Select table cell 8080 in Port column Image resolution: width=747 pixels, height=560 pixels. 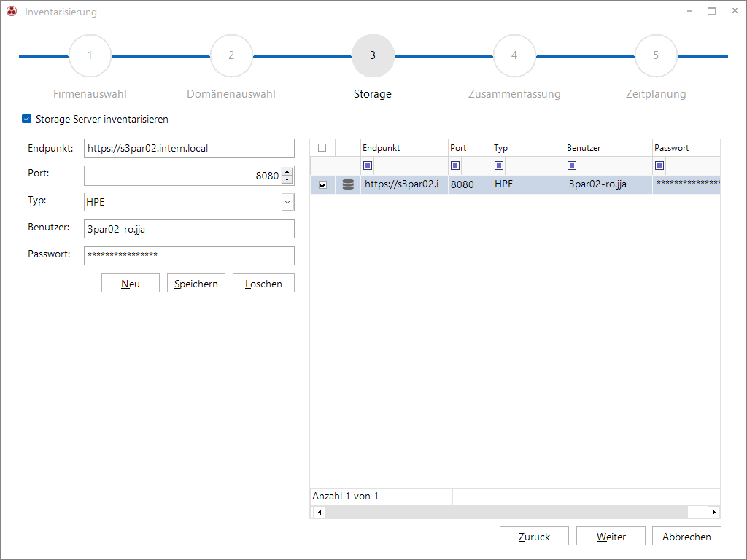coord(470,184)
